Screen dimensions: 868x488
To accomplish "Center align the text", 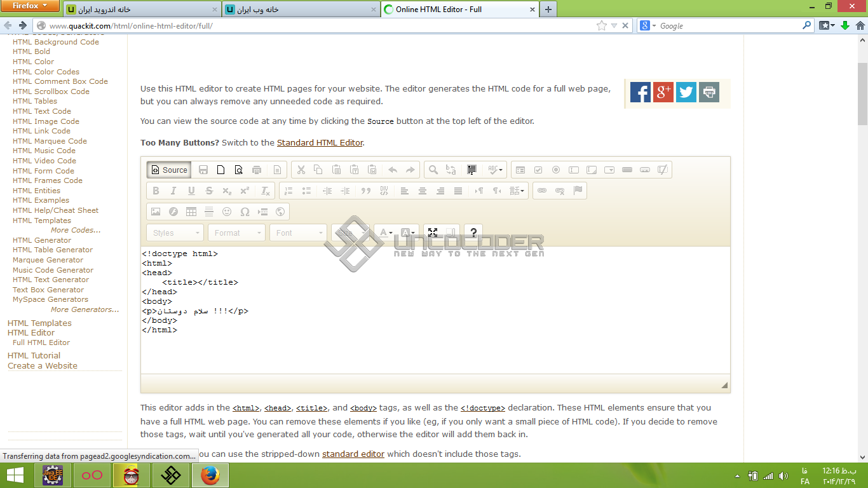I will [x=423, y=191].
